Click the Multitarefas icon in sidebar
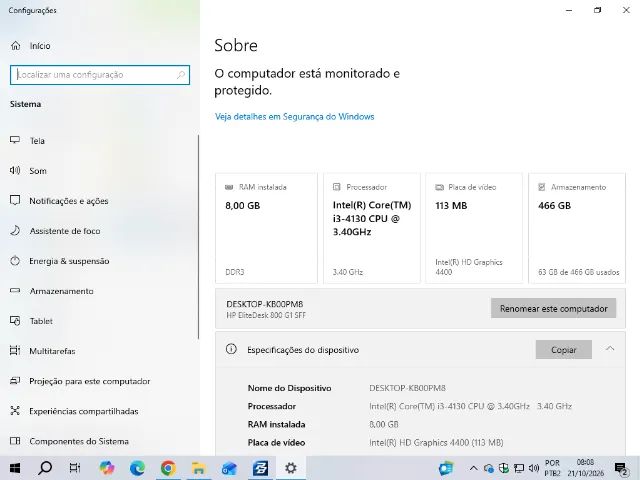Viewport: 640px width, 480px height. click(x=15, y=351)
